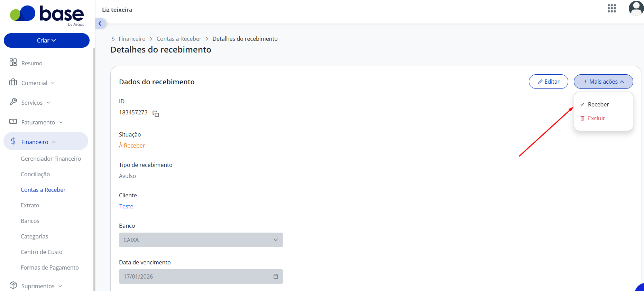Go to Contas a Receber breadcrumb
The image size is (644, 291).
point(179,39)
